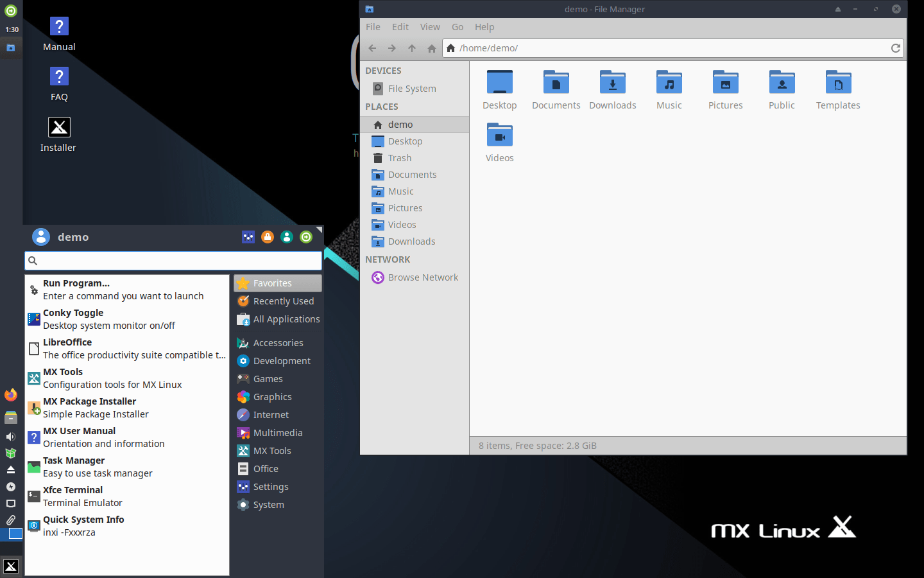Launch Xfce Terminal
The height and width of the screenshot is (578, 924).
pos(127,496)
